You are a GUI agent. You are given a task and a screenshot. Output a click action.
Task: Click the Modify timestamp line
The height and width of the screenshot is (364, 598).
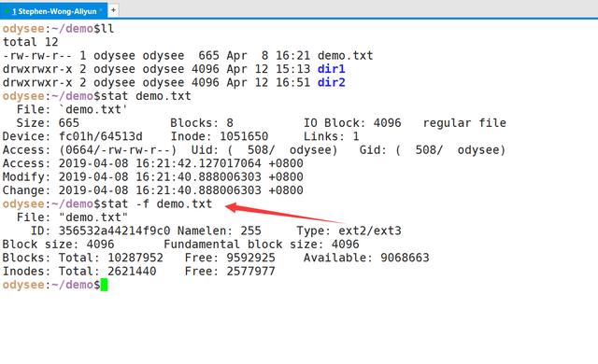pos(152,177)
